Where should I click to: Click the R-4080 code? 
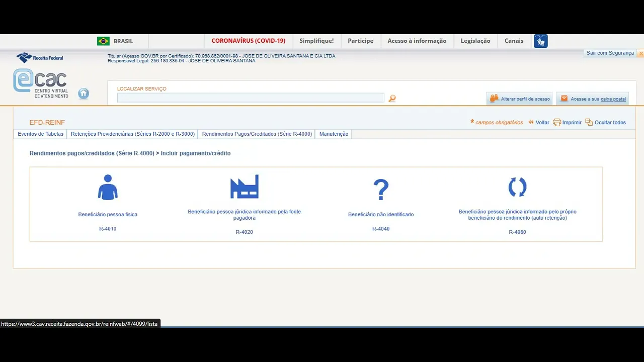tap(517, 232)
